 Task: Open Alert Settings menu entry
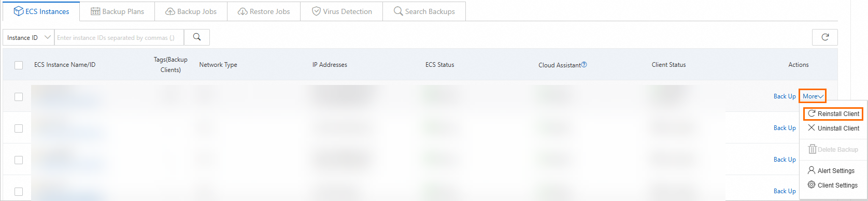[x=831, y=170]
